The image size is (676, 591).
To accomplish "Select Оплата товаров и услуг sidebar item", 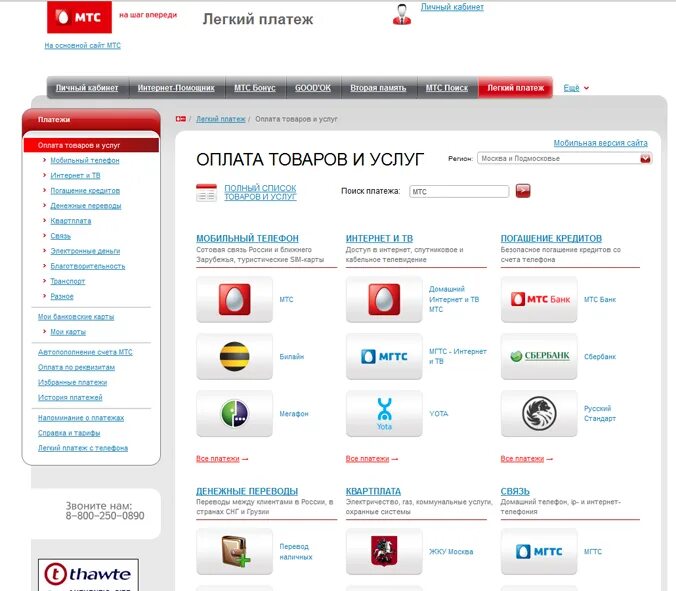I will click(91, 145).
